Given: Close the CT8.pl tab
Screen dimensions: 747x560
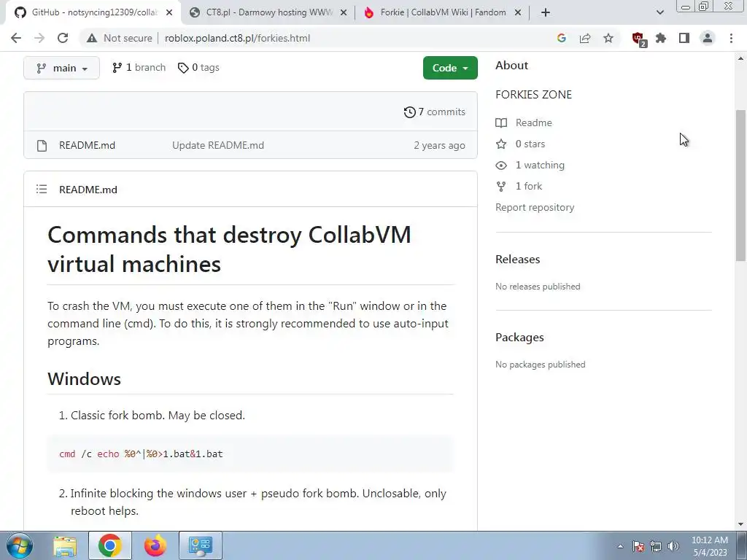Looking at the screenshot, I should [x=343, y=13].
